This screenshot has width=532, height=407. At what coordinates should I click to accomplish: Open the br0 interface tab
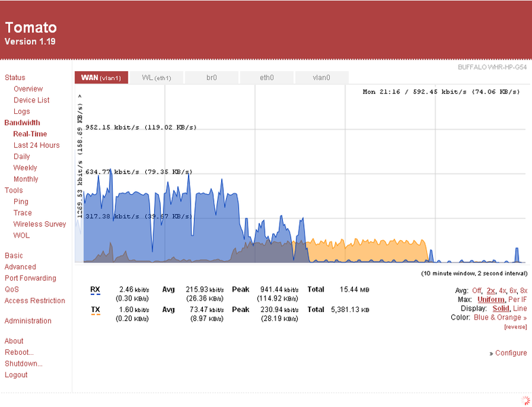[x=212, y=77]
